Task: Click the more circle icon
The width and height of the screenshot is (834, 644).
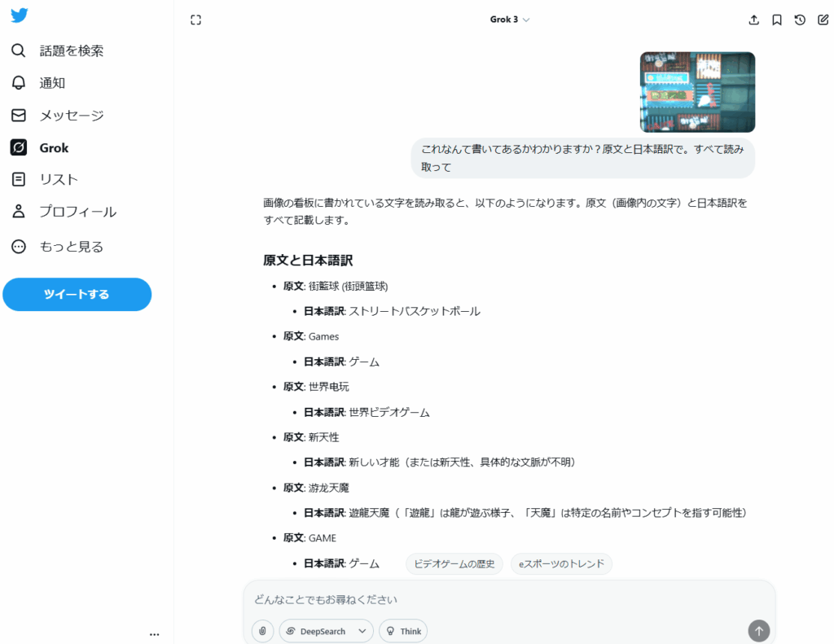Action: tap(18, 246)
